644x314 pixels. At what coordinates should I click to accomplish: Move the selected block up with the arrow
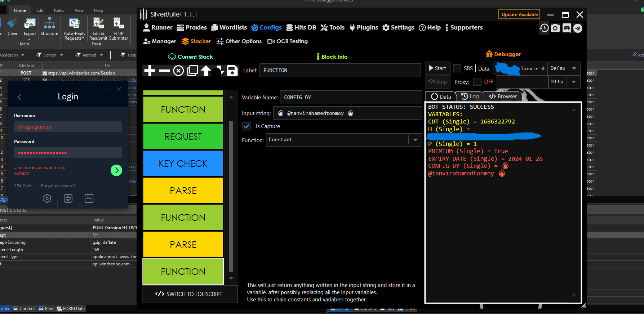point(206,71)
